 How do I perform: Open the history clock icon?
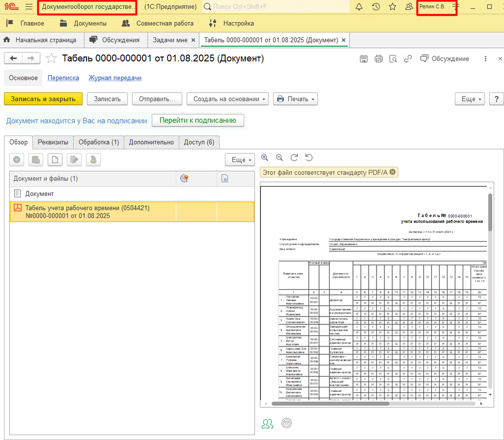pos(376,7)
